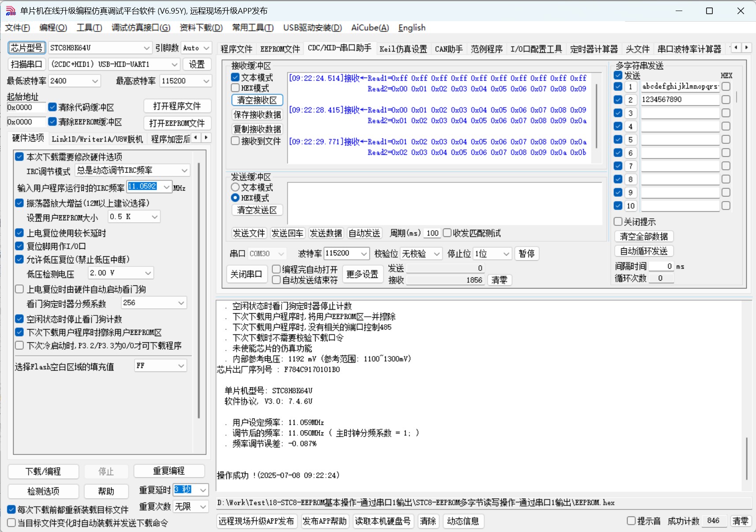
Task: Click 下载/编程 button
Action: point(43,471)
